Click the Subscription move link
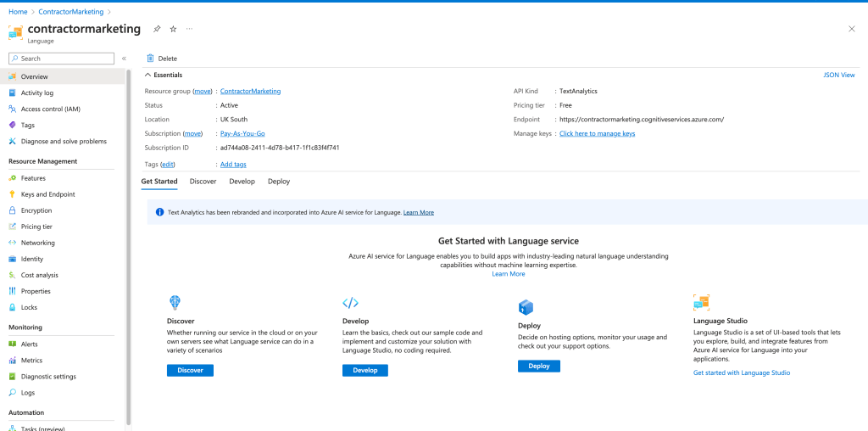 pos(192,133)
